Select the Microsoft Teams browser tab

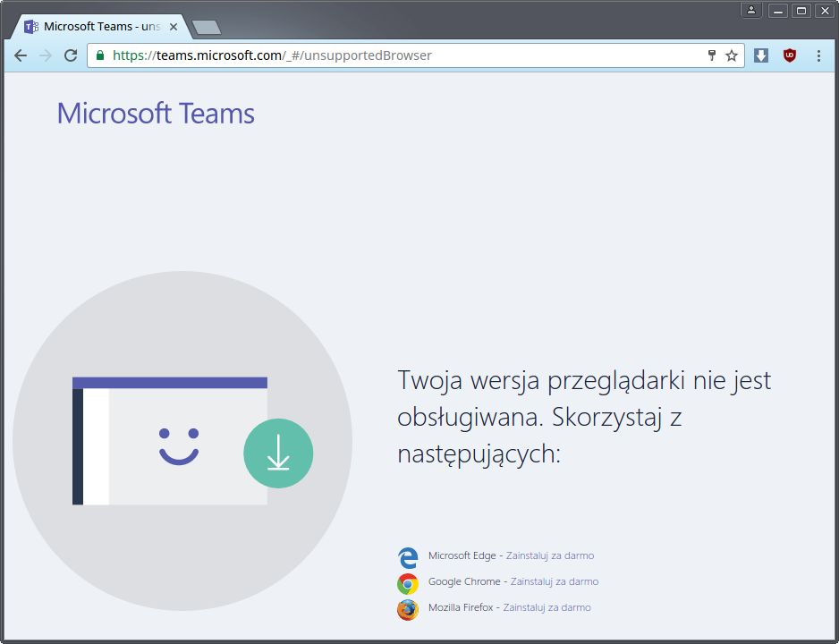[x=102, y=27]
